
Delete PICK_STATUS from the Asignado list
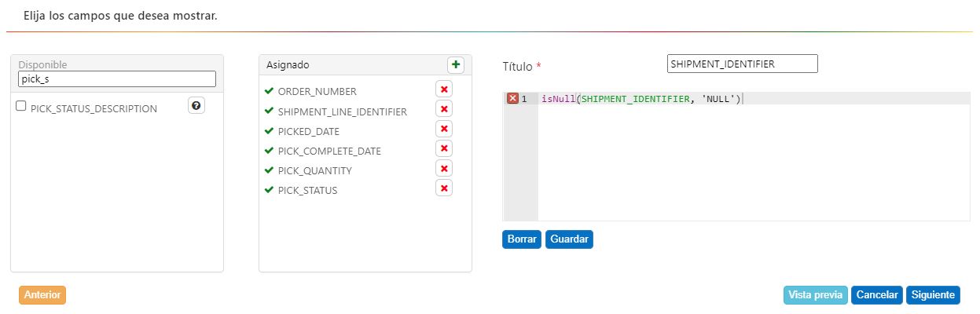443,188
